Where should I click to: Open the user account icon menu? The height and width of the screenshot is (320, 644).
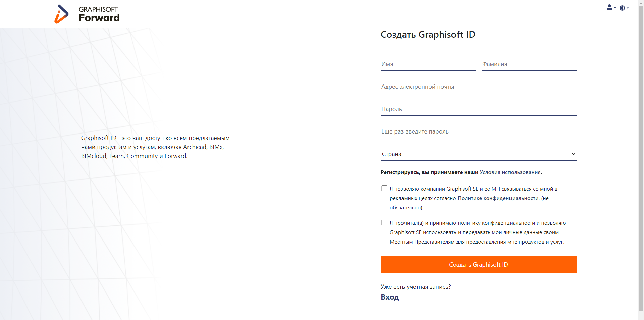(609, 8)
